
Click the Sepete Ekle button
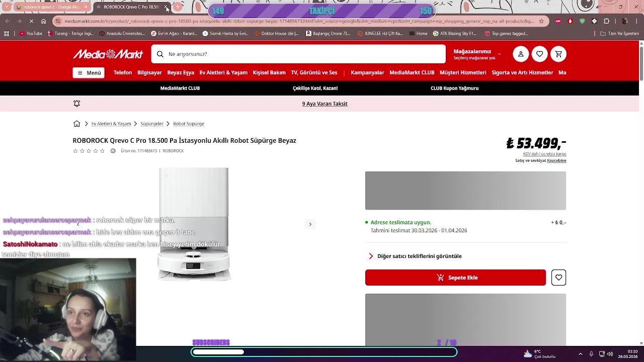pyautogui.click(x=455, y=278)
